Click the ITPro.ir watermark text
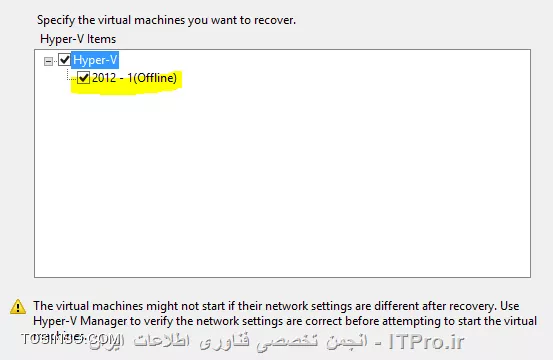 426,342
